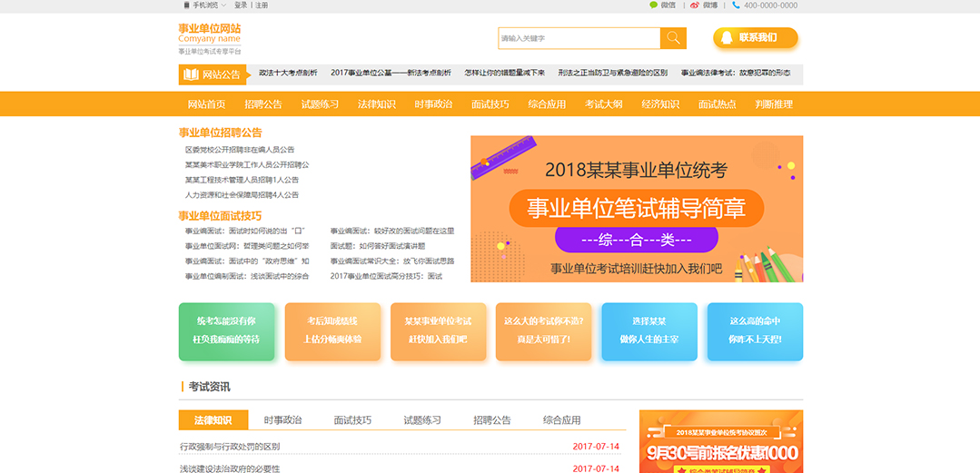Go to 网站首页 in navigation bar

click(x=206, y=104)
